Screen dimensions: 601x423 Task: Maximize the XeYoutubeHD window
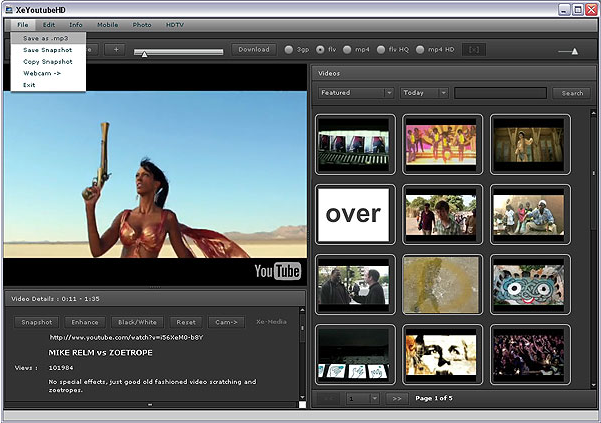(x=578, y=10)
